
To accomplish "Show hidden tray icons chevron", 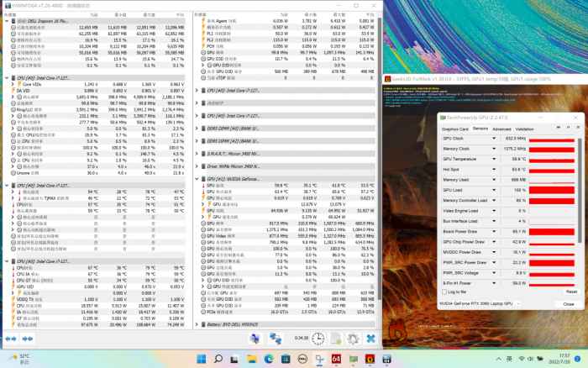I will tap(498, 359).
